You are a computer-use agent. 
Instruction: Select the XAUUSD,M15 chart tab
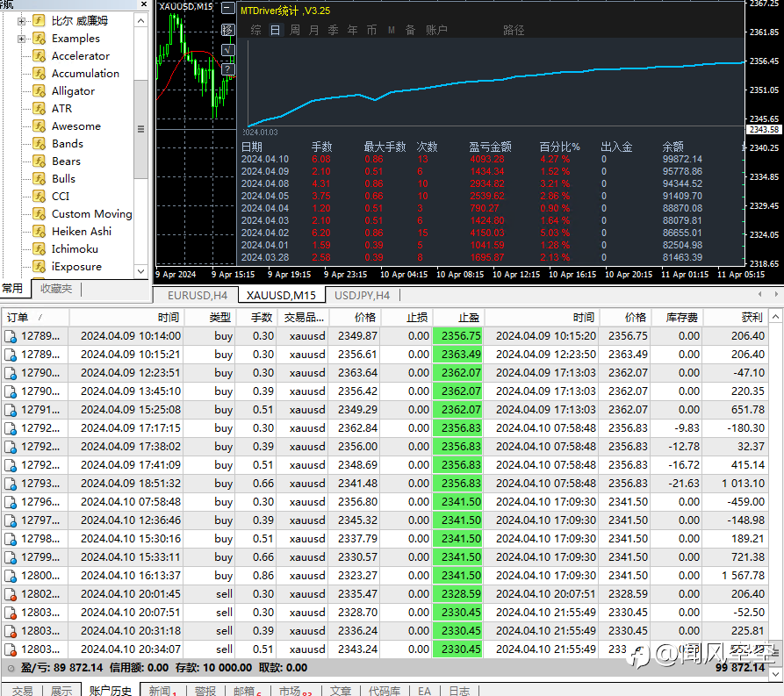pos(281,296)
